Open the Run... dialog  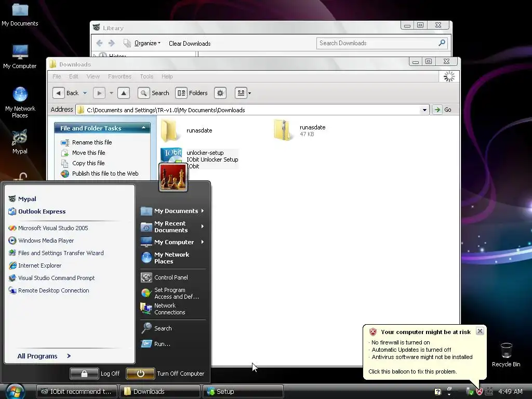(x=156, y=344)
